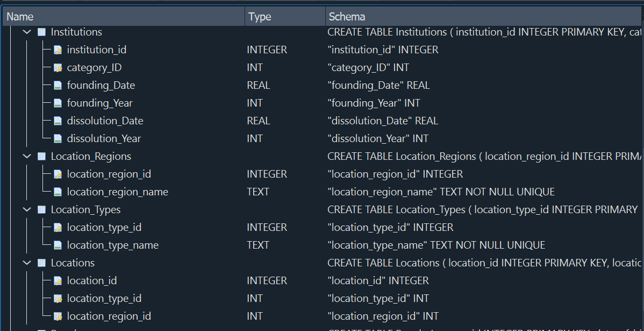Select the dissolution_Date column name

click(x=105, y=121)
